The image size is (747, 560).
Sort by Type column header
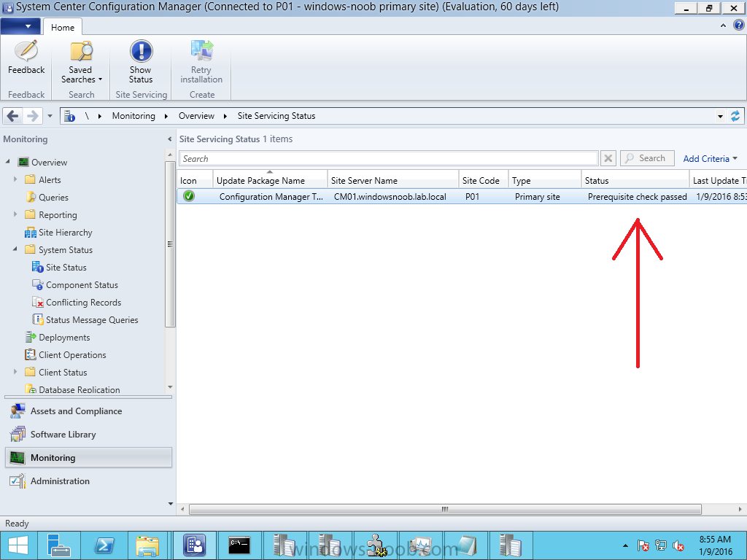coord(544,181)
